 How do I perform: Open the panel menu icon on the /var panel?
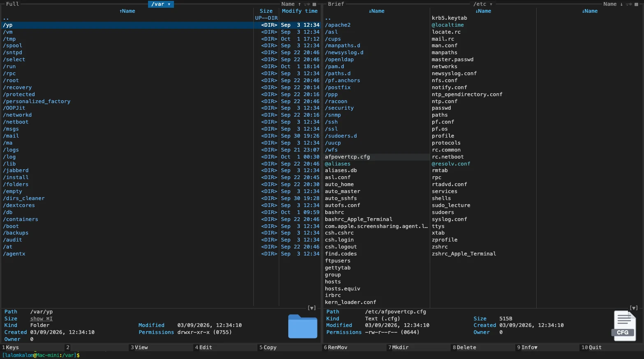pos(315,4)
